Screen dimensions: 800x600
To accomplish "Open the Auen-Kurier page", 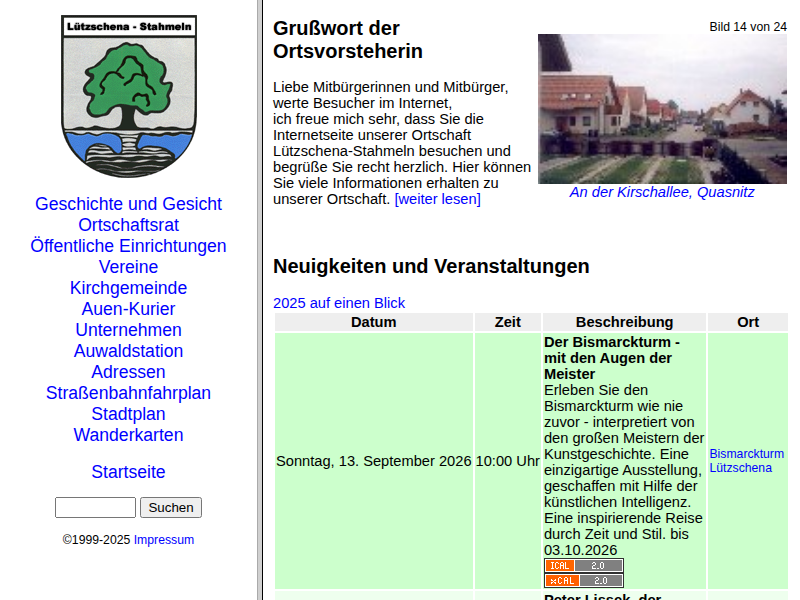I will 129,309.
